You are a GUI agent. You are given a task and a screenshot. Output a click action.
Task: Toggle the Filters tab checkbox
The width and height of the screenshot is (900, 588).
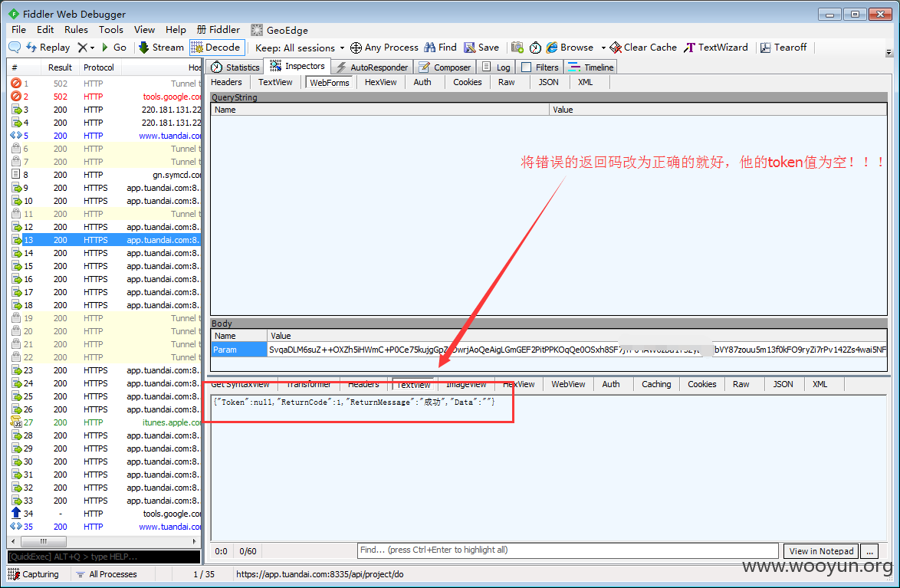coord(527,67)
